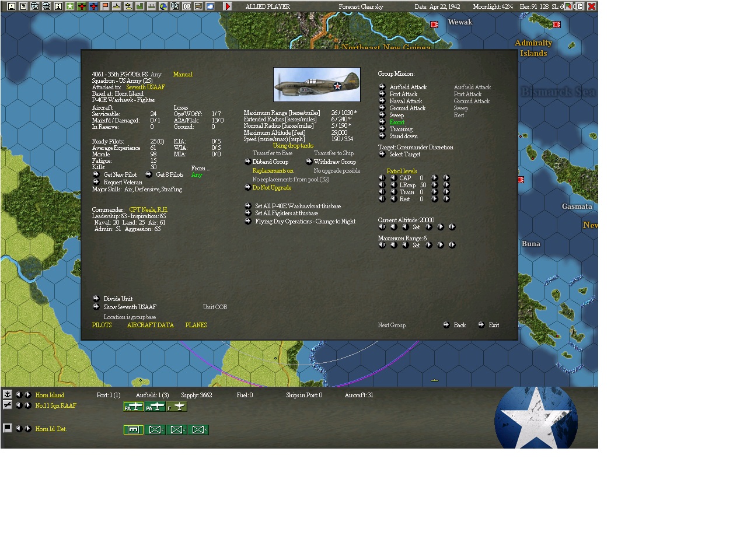Image resolution: width=747 pixels, height=560 pixels.
Task: Open the AIRCRAFT DATA tab
Action: [150, 325]
